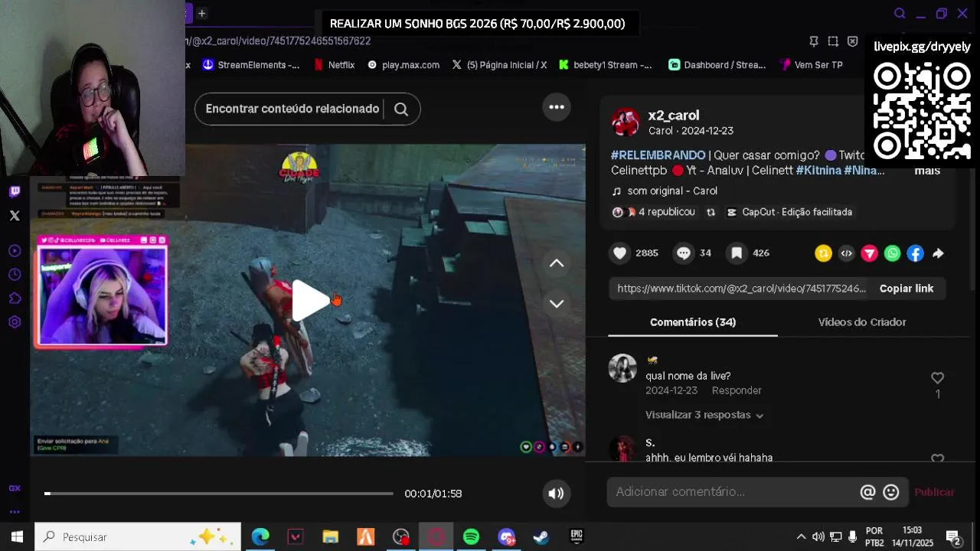Click the TikTok video URL text
Screen dimensions: 980x551
741,289
